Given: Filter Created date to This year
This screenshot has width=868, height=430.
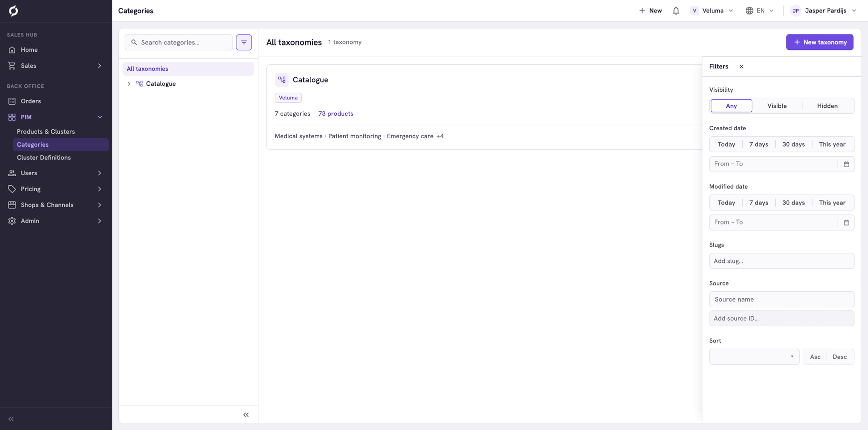Looking at the screenshot, I should click(x=832, y=144).
